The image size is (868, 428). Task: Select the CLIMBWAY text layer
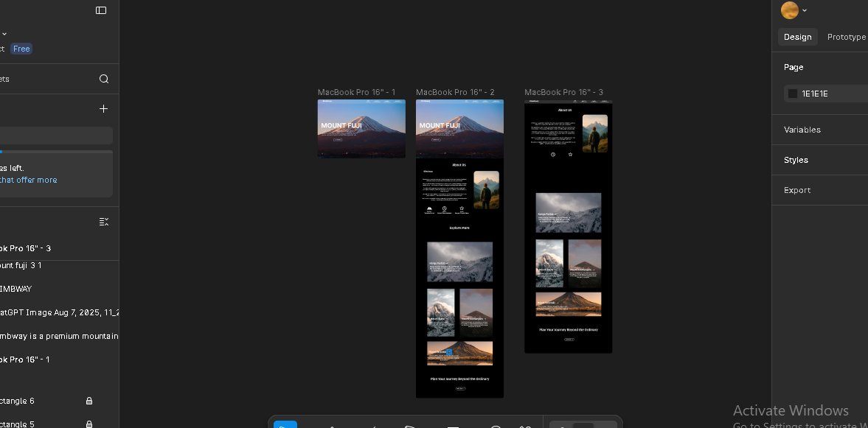[59, 289]
